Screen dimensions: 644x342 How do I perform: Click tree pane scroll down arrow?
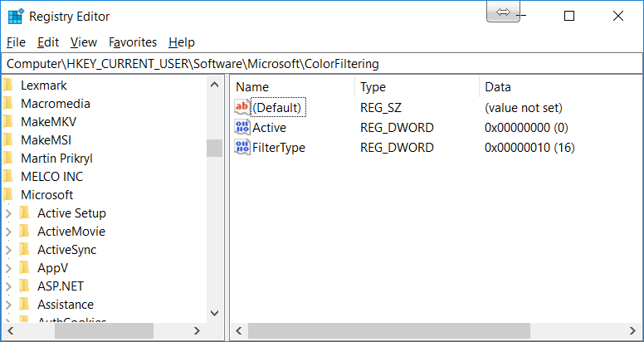[214, 313]
